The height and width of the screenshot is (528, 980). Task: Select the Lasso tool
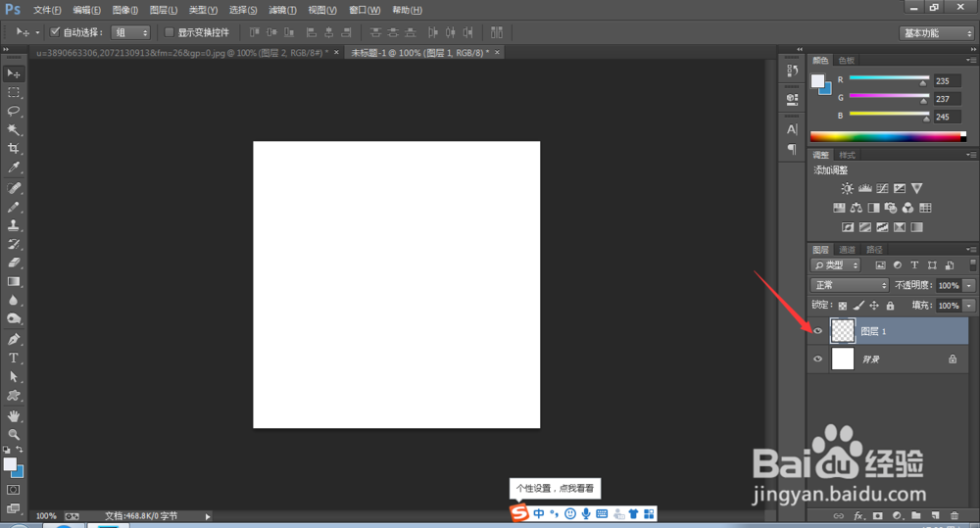pyautogui.click(x=13, y=112)
